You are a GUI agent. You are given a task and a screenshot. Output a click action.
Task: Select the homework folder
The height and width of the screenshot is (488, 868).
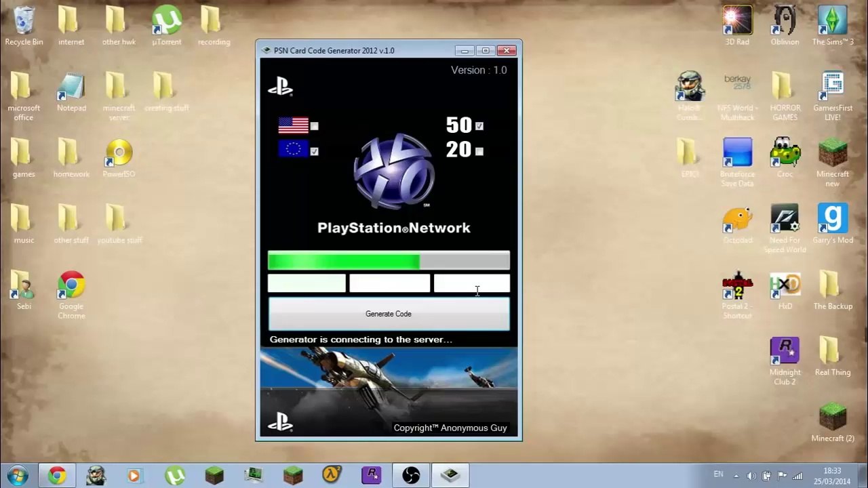point(71,158)
